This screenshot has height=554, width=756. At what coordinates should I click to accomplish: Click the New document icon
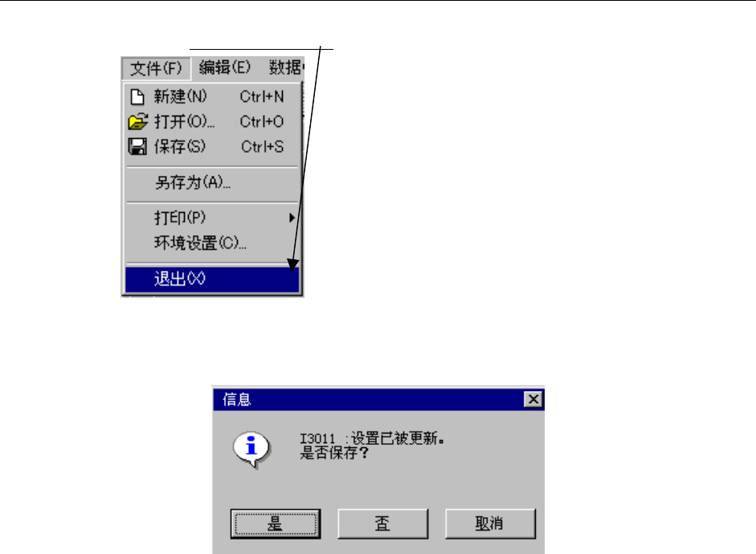click(137, 97)
